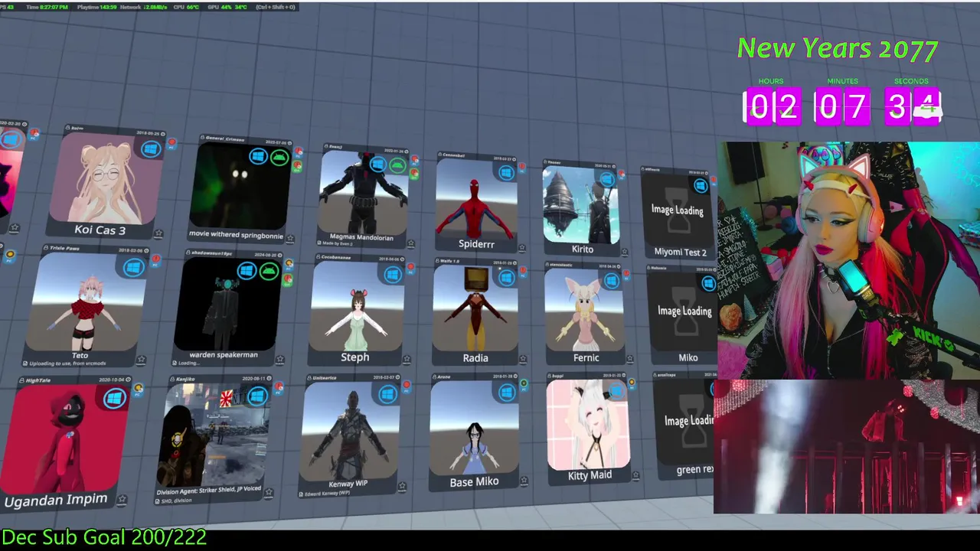980x551 pixels.
Task: Select the Miko Image Loading placeholder
Action: (x=684, y=311)
